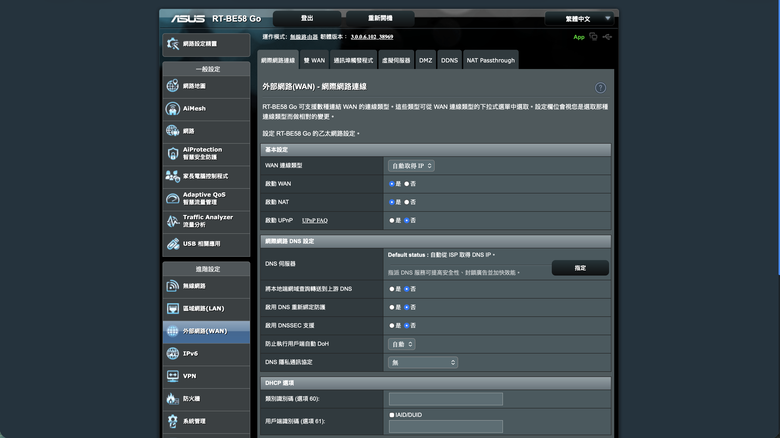Open LAN settings icon
The image size is (780, 438).
point(173,309)
